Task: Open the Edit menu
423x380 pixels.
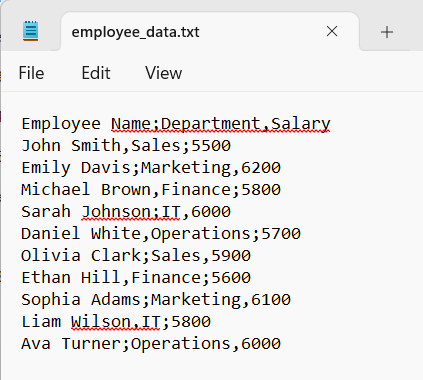Action: click(x=96, y=73)
